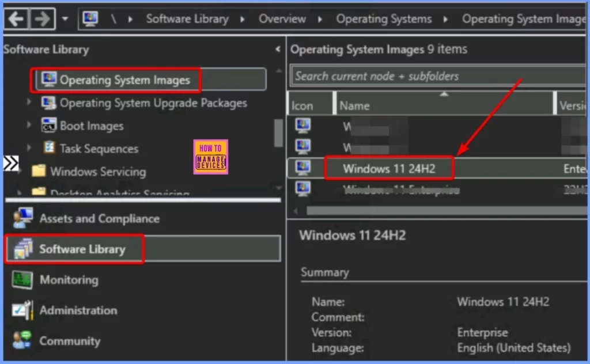Open the Operating System Images breadcrumb
This screenshot has height=364, width=590.
point(523,19)
